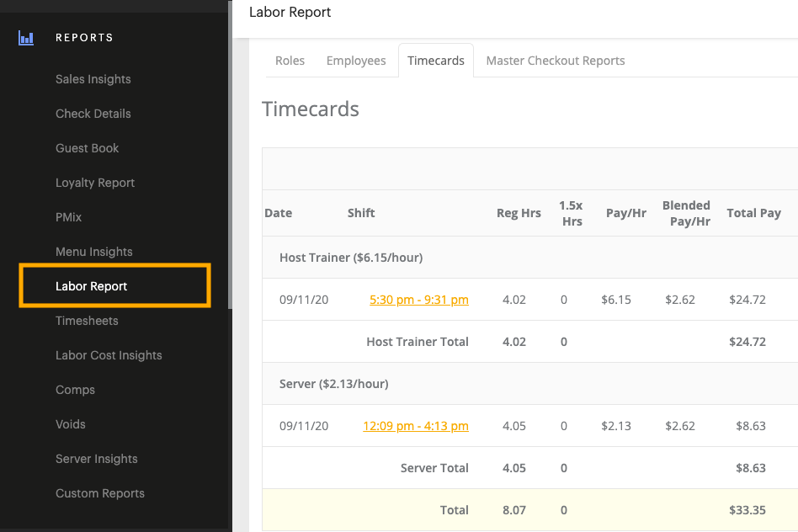
Task: View Labor Cost Insights
Action: pyautogui.click(x=109, y=355)
